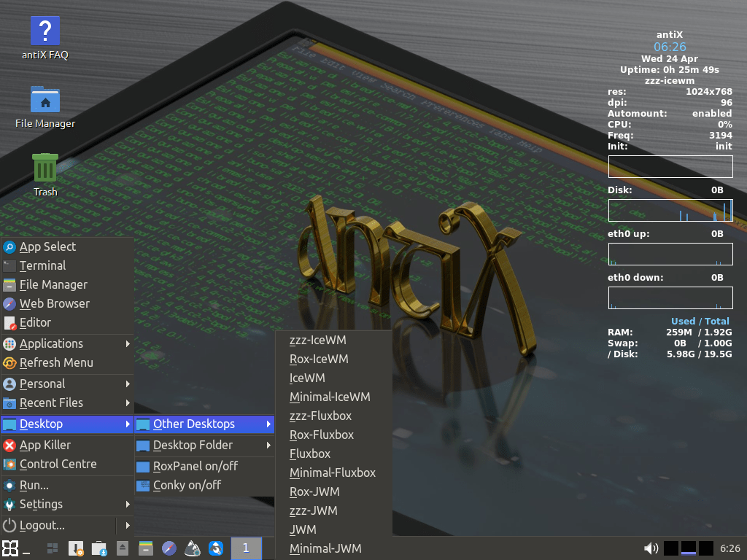
Task: Open Editor from the start menu
Action: pyautogui.click(x=67, y=323)
